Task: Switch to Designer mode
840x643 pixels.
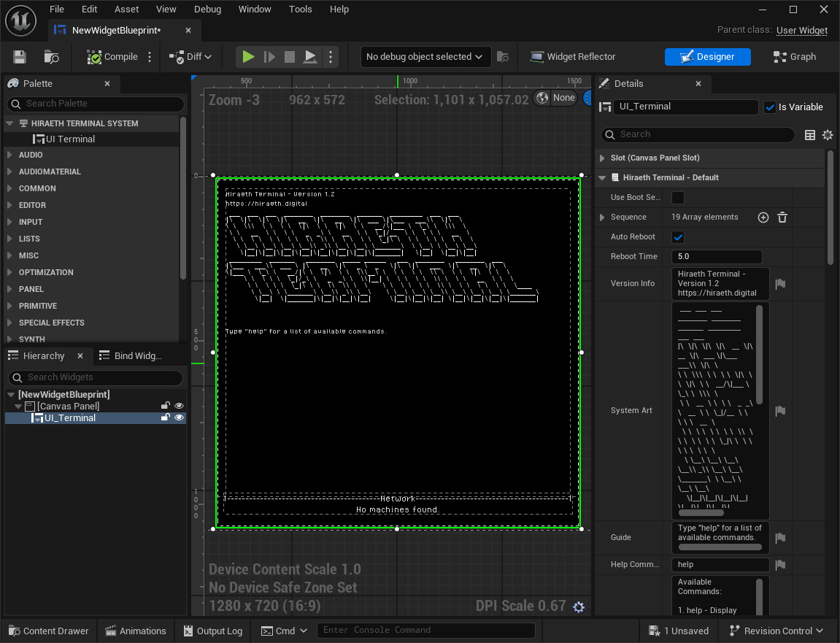Action: tap(707, 57)
